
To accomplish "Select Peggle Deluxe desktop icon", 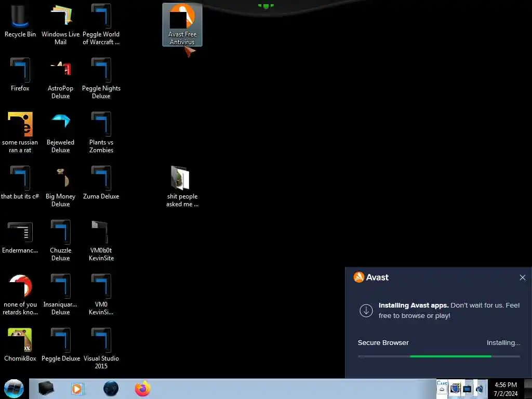I will (x=60, y=345).
